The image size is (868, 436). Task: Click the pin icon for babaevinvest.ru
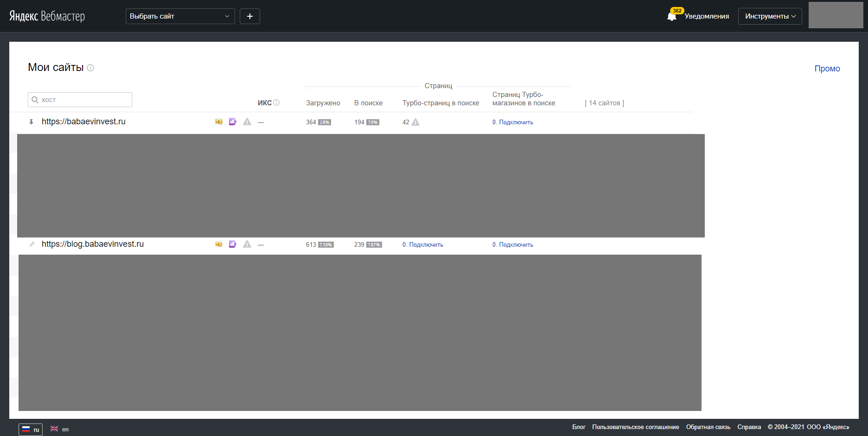pyautogui.click(x=32, y=122)
